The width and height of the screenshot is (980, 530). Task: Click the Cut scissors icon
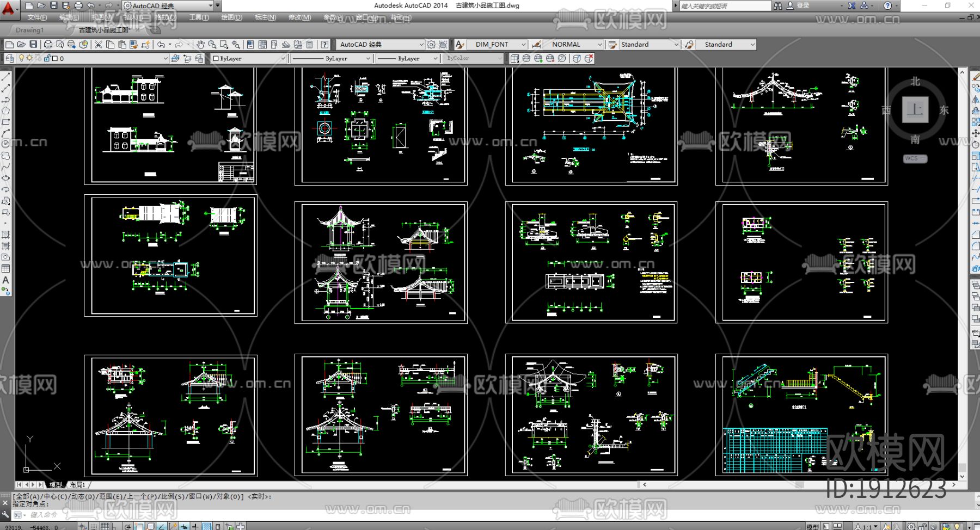point(98,45)
